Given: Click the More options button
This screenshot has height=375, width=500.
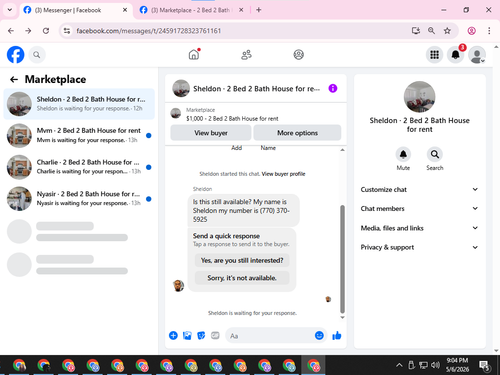Looking at the screenshot, I should coord(297,133).
